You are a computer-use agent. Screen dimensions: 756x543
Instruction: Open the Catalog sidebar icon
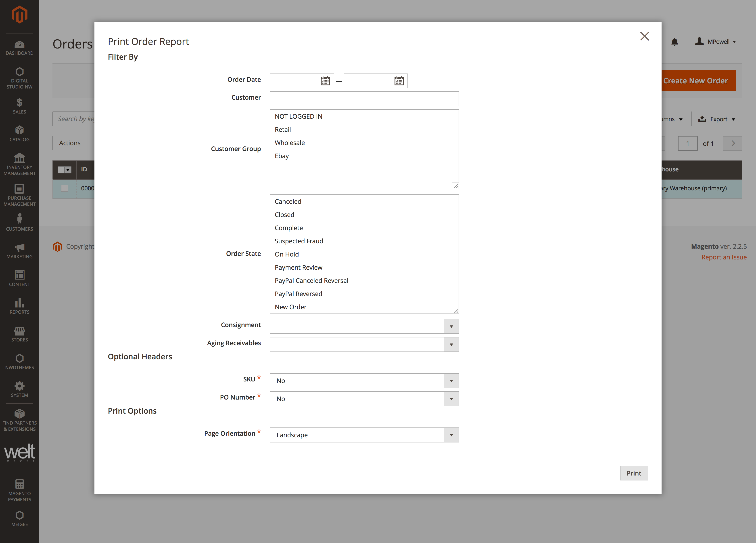(x=19, y=133)
